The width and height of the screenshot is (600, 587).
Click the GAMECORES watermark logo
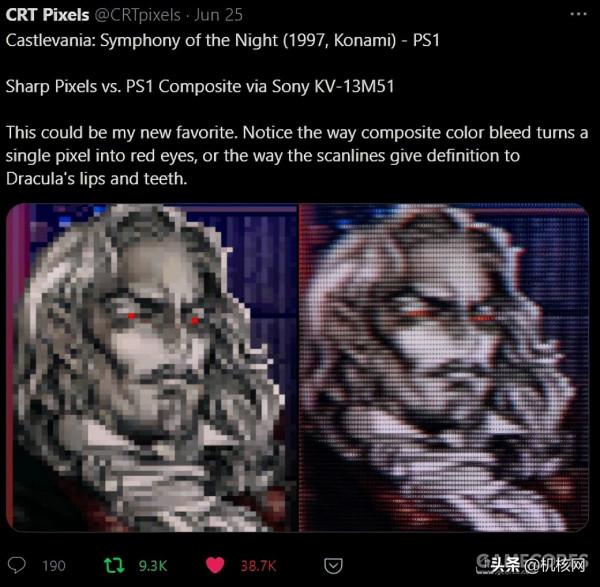pos(532,561)
